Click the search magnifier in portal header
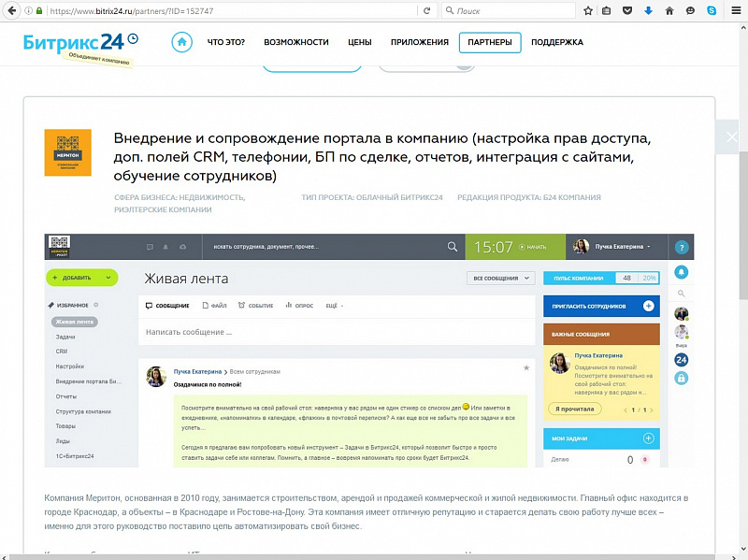The width and height of the screenshot is (748, 560). pos(453,247)
